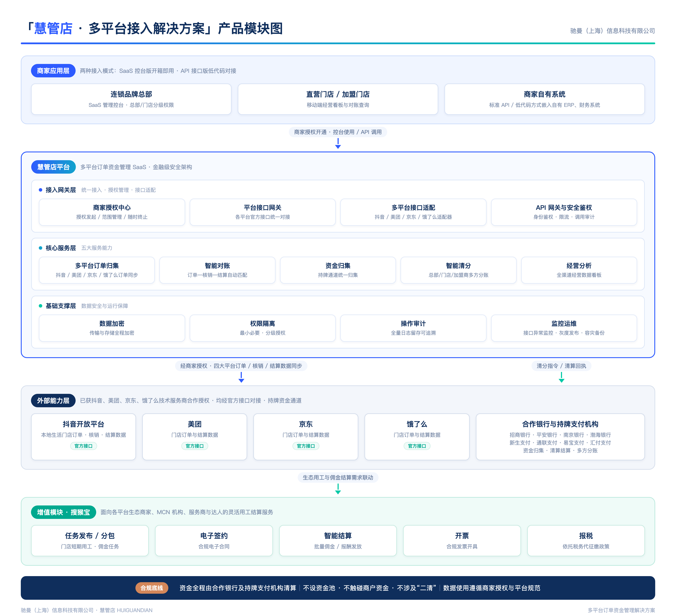The width and height of the screenshot is (676, 616).
Task: Click the 商家授权中心 module
Action: point(112,212)
